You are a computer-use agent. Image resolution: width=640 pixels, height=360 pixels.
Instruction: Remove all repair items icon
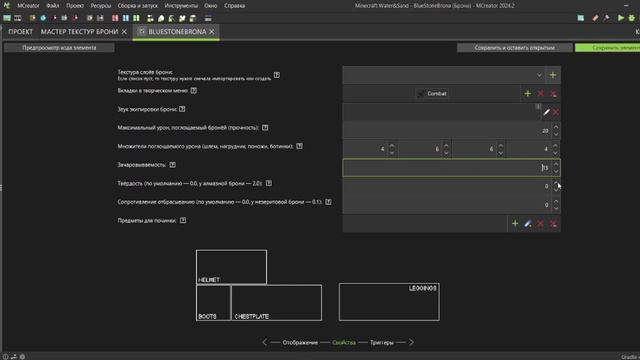(553, 224)
